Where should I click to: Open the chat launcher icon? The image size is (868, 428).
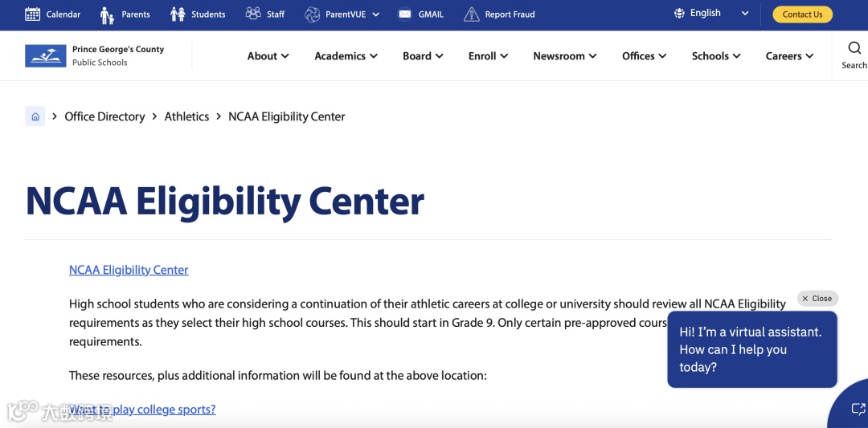tap(857, 409)
